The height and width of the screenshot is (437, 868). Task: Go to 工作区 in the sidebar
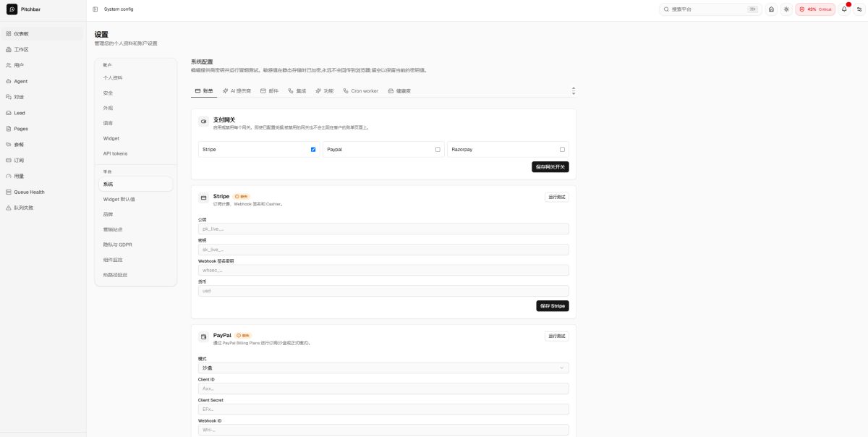43,50
